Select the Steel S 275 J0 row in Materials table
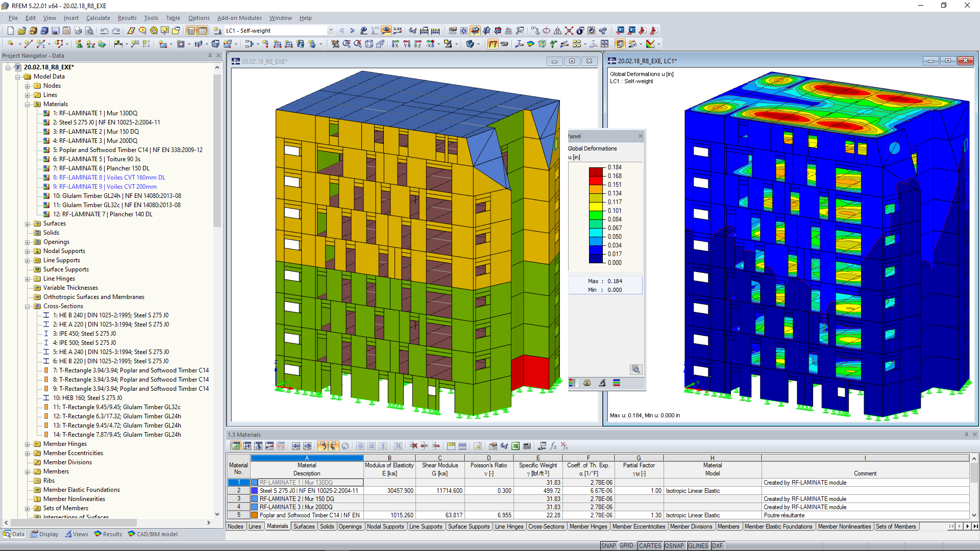 (306, 490)
